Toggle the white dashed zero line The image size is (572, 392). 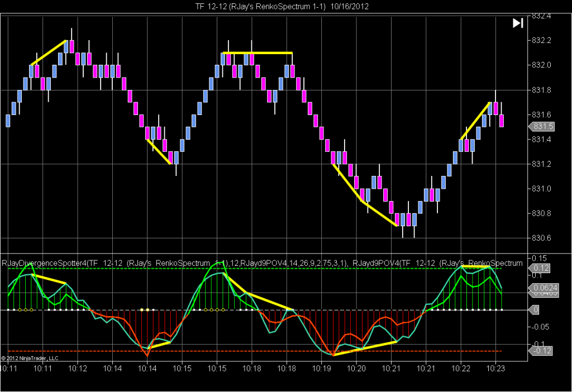click(x=335, y=309)
